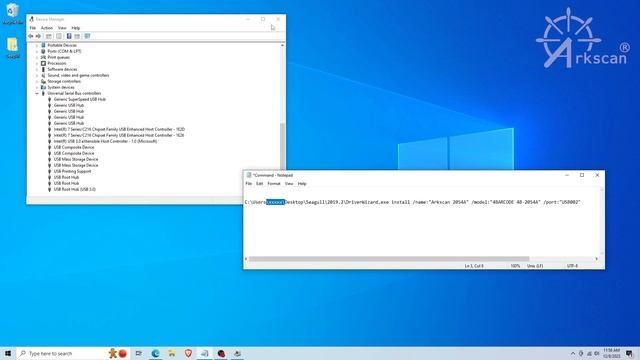Collapse Universal Serial Bus controllers node
Screen dimensions: 640x360
(x=37, y=93)
